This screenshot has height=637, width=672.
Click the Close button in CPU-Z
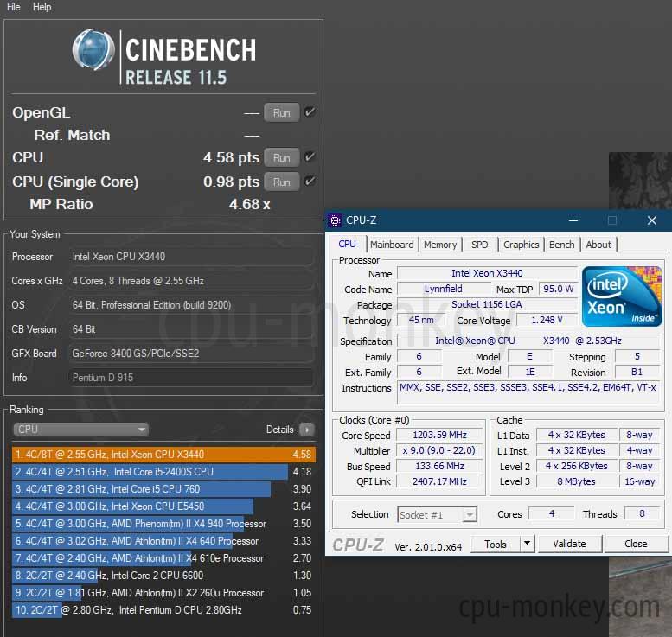tap(636, 544)
